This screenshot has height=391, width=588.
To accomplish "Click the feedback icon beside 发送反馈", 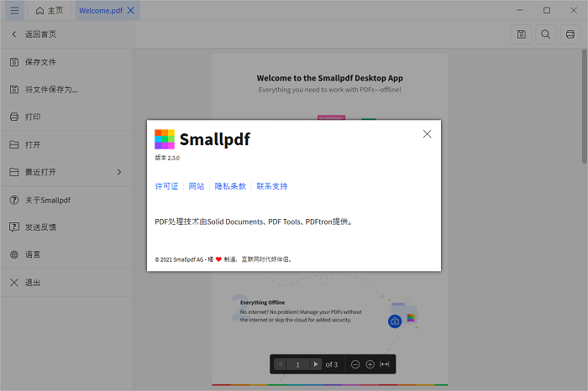I will [x=14, y=227].
